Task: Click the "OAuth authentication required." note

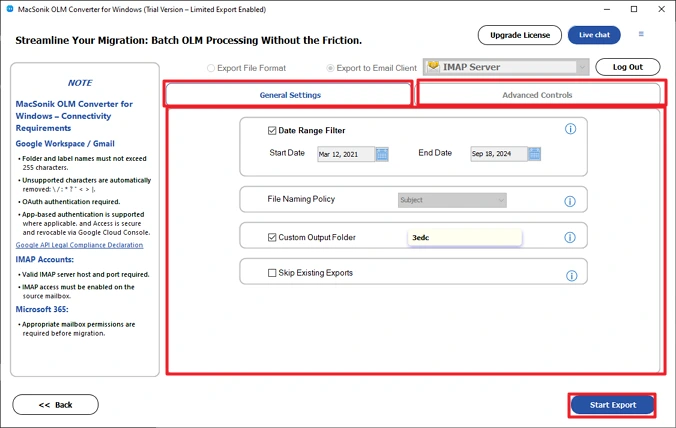Action: point(71,202)
